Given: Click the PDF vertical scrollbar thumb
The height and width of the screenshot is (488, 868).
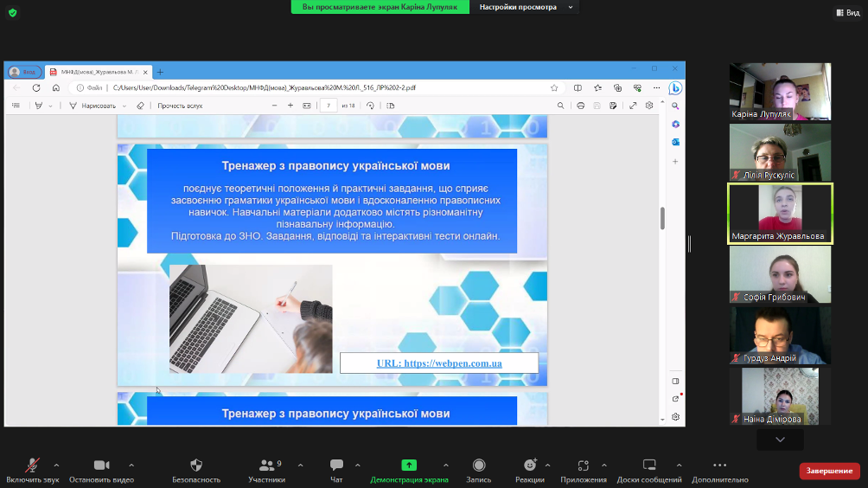Looking at the screenshot, I should tap(662, 218).
